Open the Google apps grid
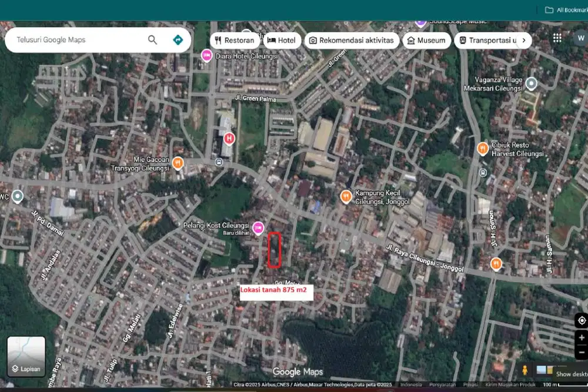 557,37
